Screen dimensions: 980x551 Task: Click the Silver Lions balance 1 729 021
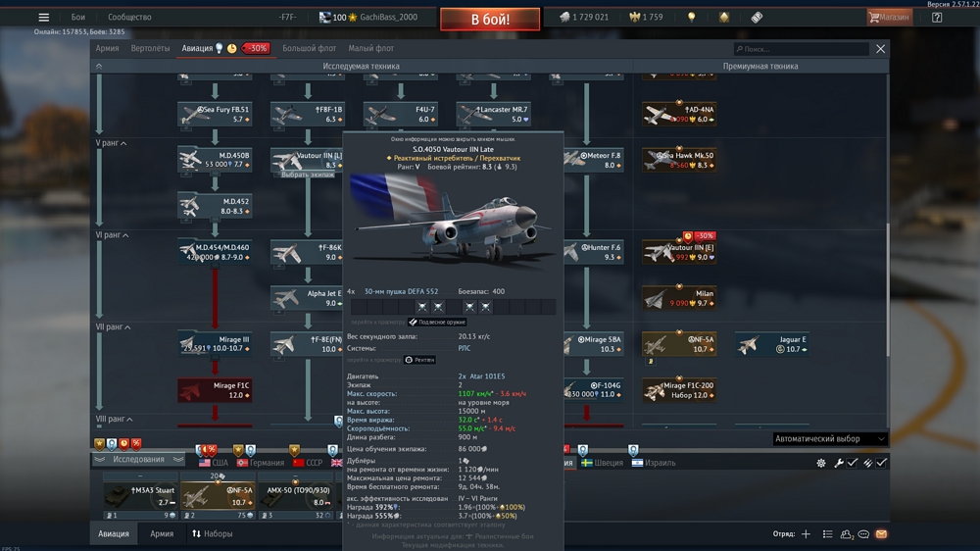click(x=584, y=17)
